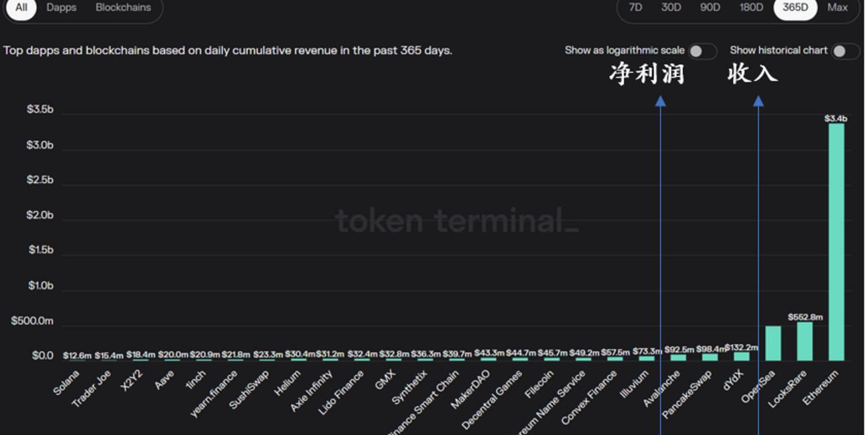
Task: Click the $32.4m value label
Action: (362, 354)
